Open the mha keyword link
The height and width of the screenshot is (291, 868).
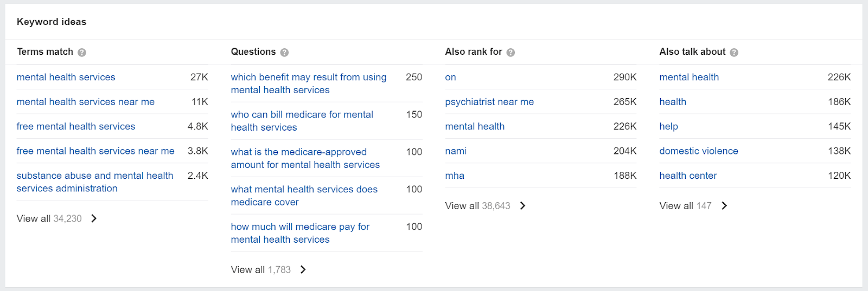(x=455, y=176)
